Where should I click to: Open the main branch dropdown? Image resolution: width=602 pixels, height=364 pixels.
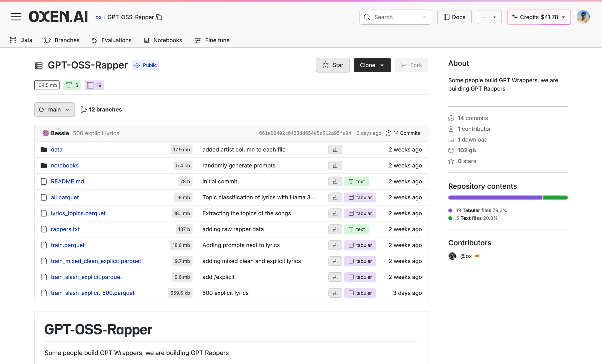[54, 110]
